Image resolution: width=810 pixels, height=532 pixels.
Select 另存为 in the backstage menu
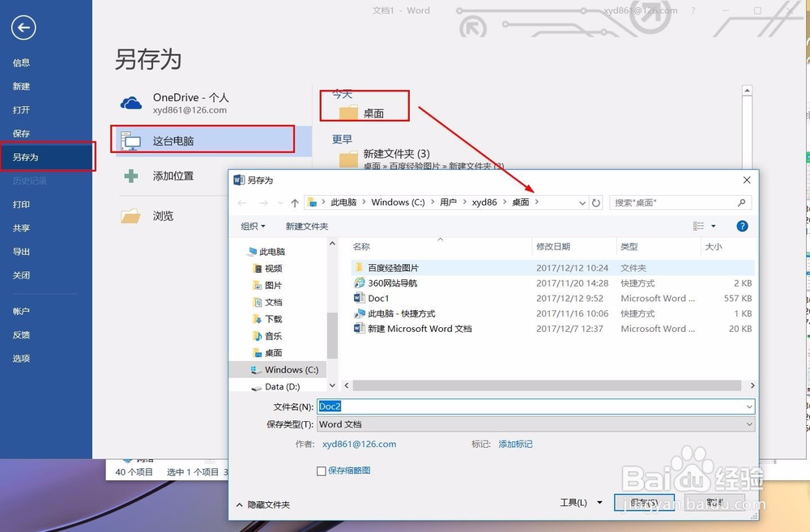(25, 157)
